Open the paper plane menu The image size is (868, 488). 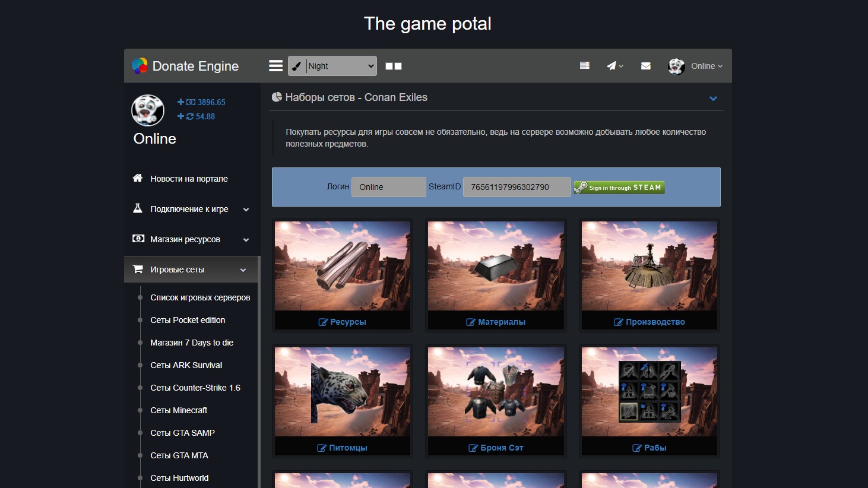[x=614, y=66]
